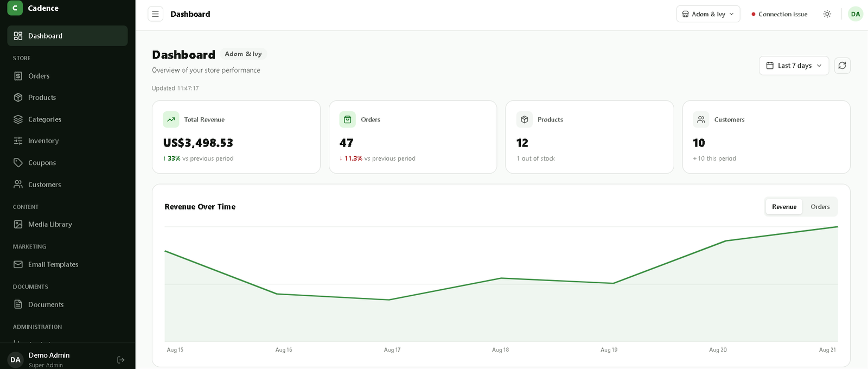
Task: Open the Adom & Ivy store dropdown
Action: [708, 14]
